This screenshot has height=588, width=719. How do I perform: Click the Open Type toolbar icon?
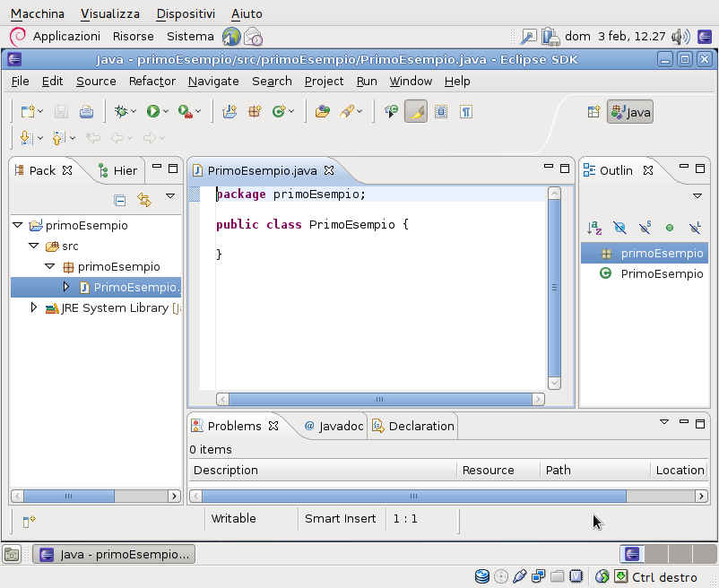click(x=323, y=111)
